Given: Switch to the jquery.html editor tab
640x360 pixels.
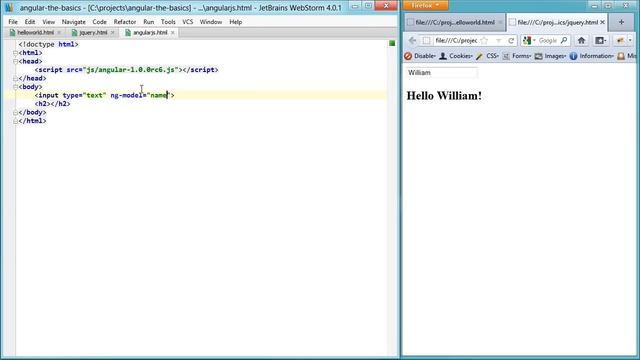Looking at the screenshot, I should pyautogui.click(x=93, y=32).
